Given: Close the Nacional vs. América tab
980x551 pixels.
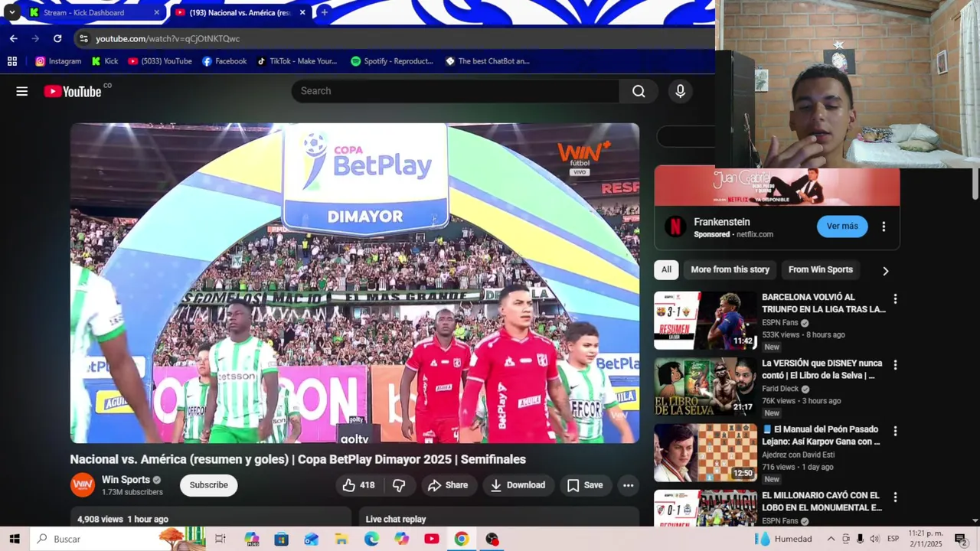Looking at the screenshot, I should 302,12.
